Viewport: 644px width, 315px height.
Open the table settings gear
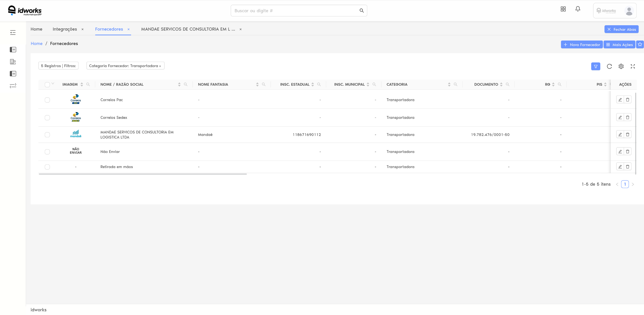click(621, 66)
